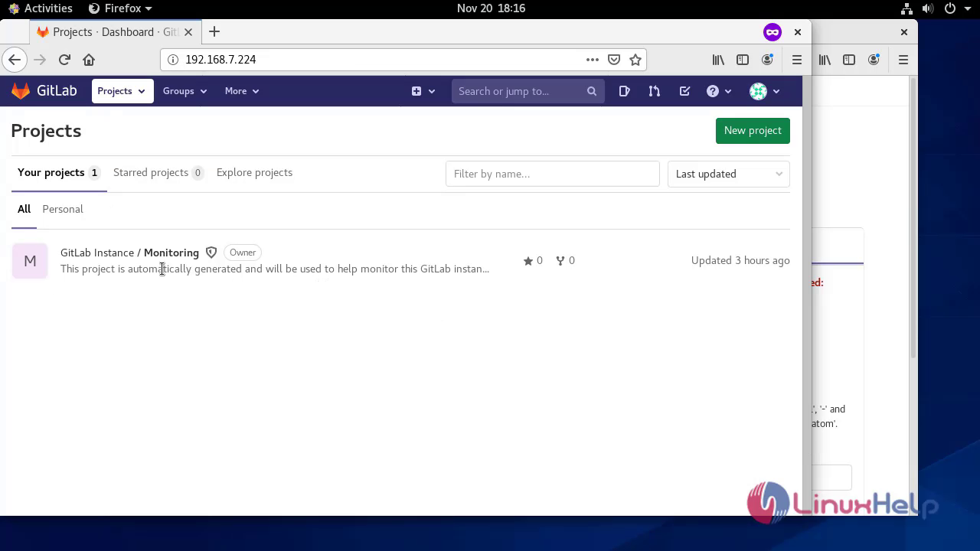Open GitLab Instance / Monitoring project link

tap(129, 253)
